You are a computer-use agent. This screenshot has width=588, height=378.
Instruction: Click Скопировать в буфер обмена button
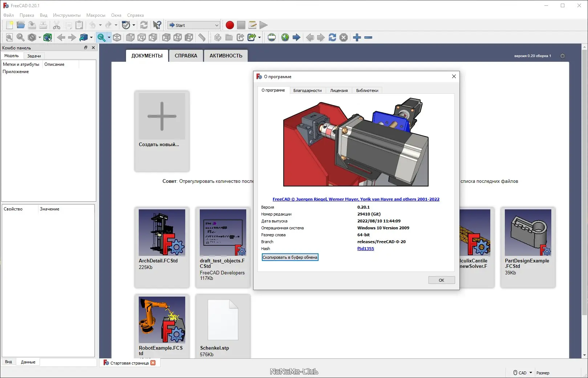(290, 257)
